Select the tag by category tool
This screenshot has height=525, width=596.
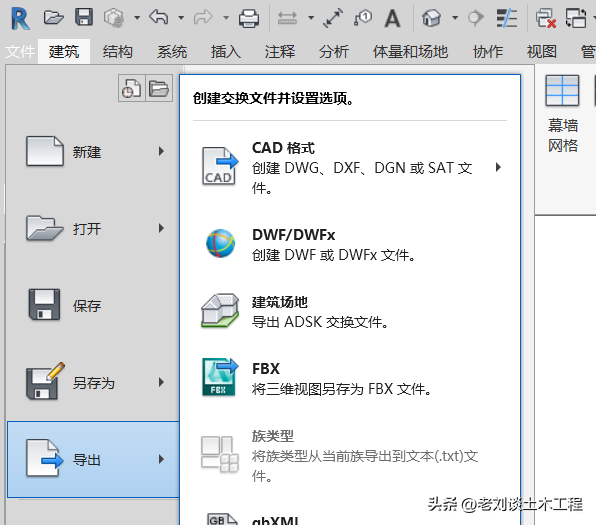(362, 17)
